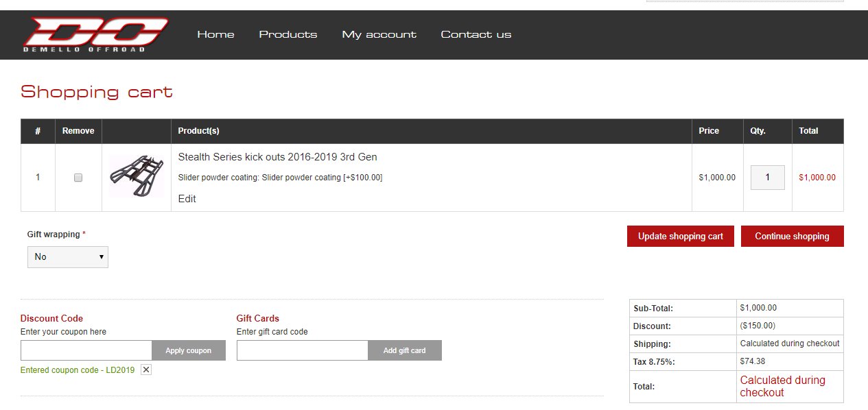Focus the quantity field for the slider item
Viewport: 868px width, 410px height.
pyautogui.click(x=768, y=178)
